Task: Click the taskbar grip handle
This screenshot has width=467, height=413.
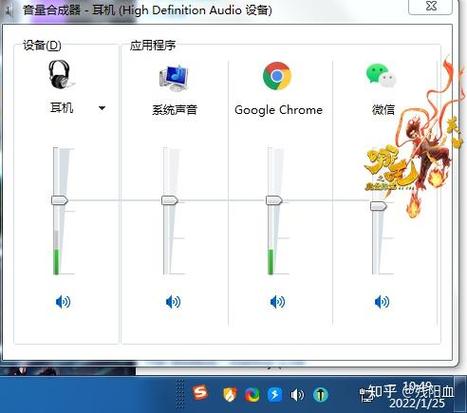Action: pos(180,393)
